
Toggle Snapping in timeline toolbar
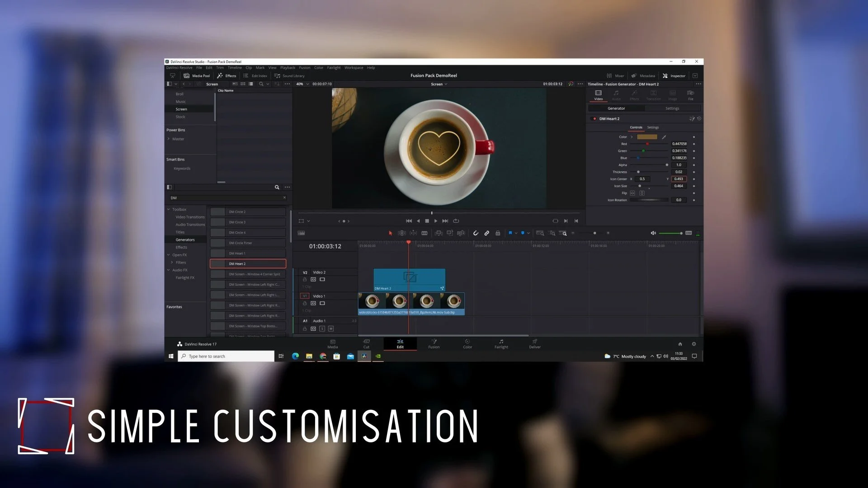coord(476,233)
